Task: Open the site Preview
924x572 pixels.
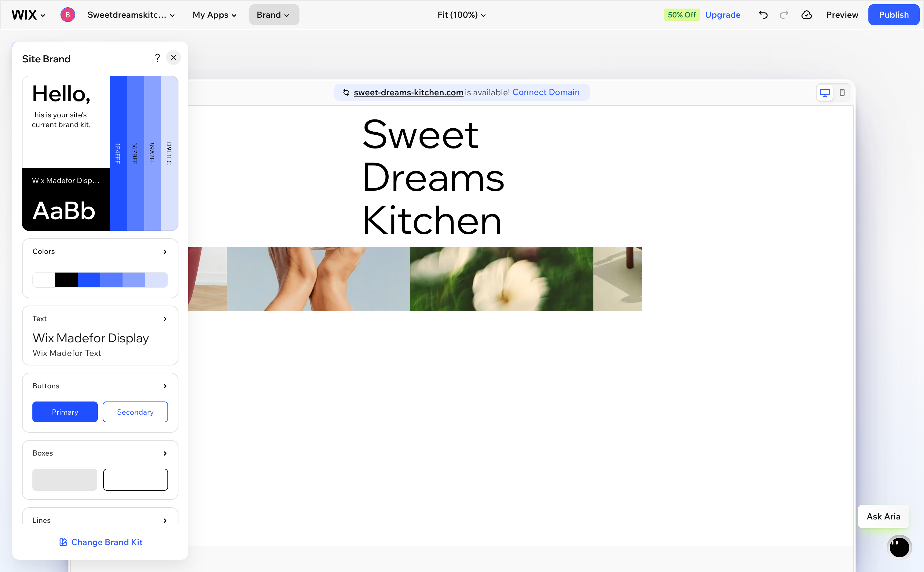Action: tap(842, 15)
